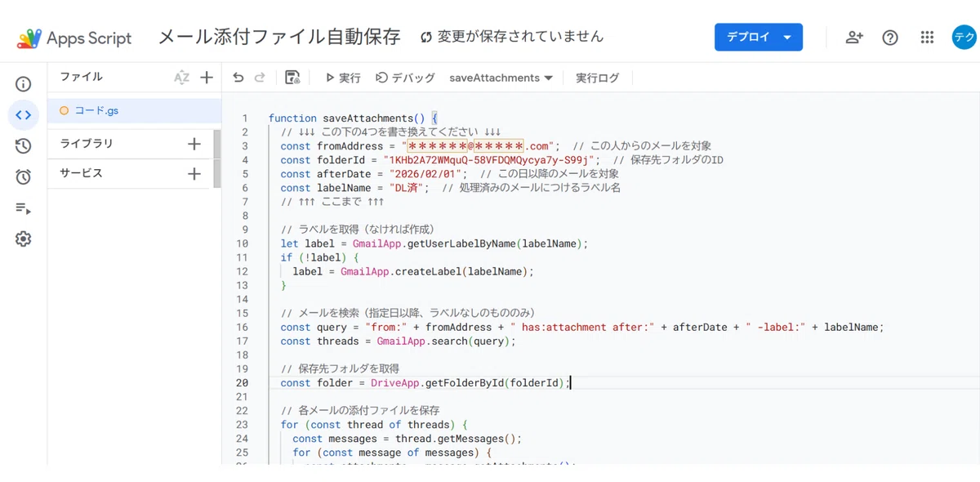The width and height of the screenshot is (980, 482).
Task: Open the Google apps grid
Action: (927, 38)
